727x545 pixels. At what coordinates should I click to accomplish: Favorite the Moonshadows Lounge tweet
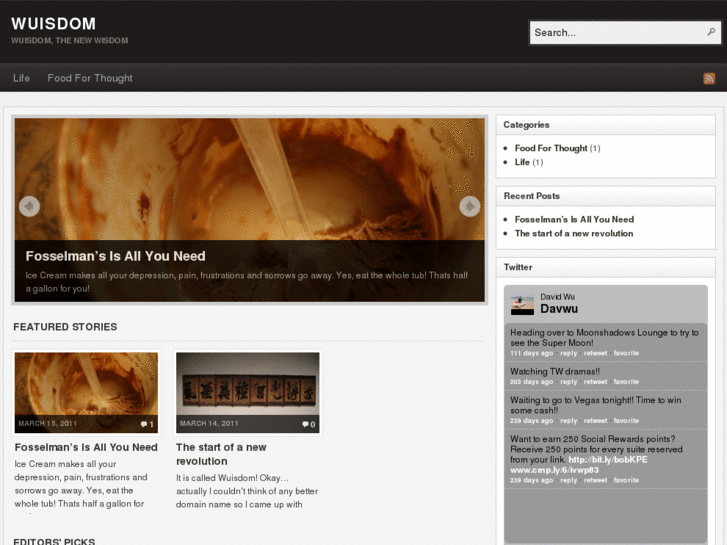click(626, 353)
